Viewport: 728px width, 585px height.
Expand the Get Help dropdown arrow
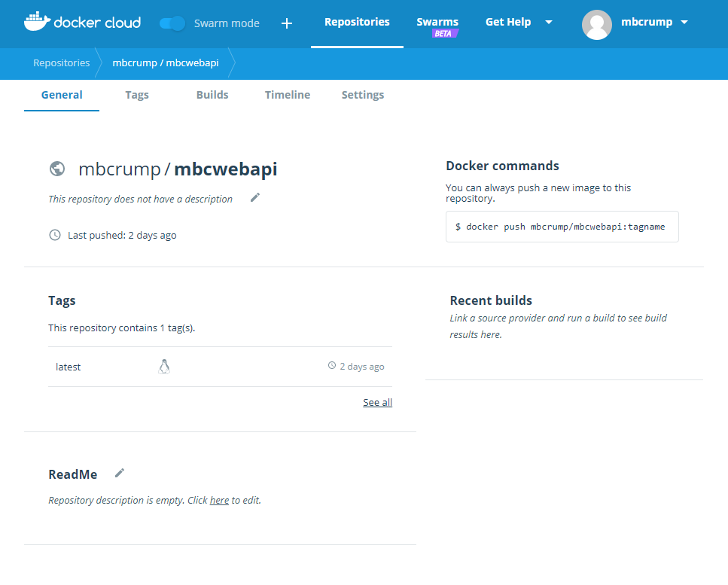pos(549,23)
